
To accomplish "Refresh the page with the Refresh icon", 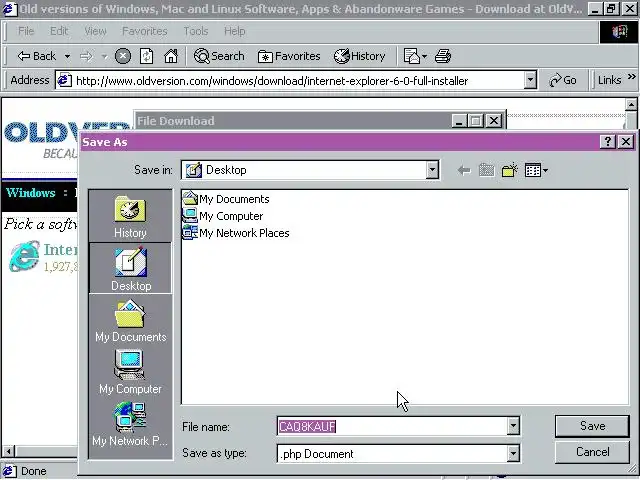I will pos(147,56).
